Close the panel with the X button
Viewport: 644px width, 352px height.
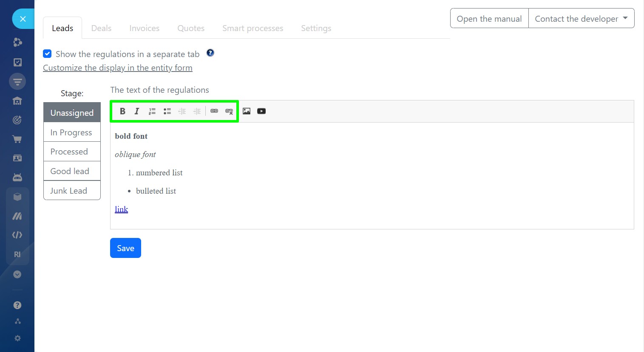coord(23,19)
